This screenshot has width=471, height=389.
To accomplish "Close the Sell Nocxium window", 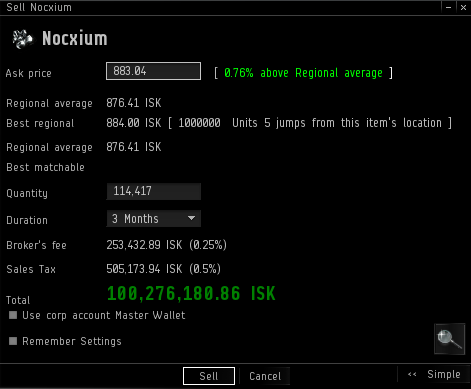I will [x=463, y=7].
